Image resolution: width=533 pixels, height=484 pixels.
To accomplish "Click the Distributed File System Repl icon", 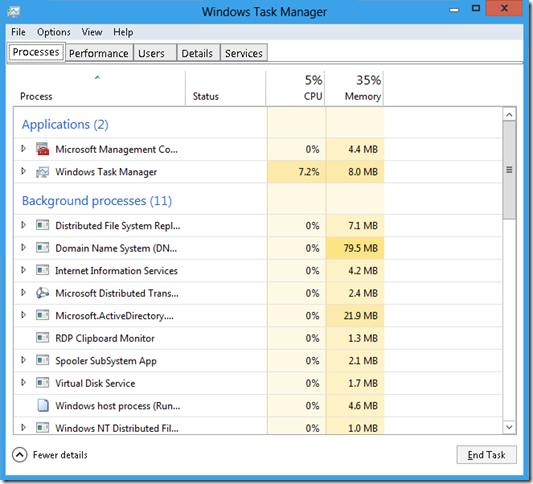I will 42,225.
